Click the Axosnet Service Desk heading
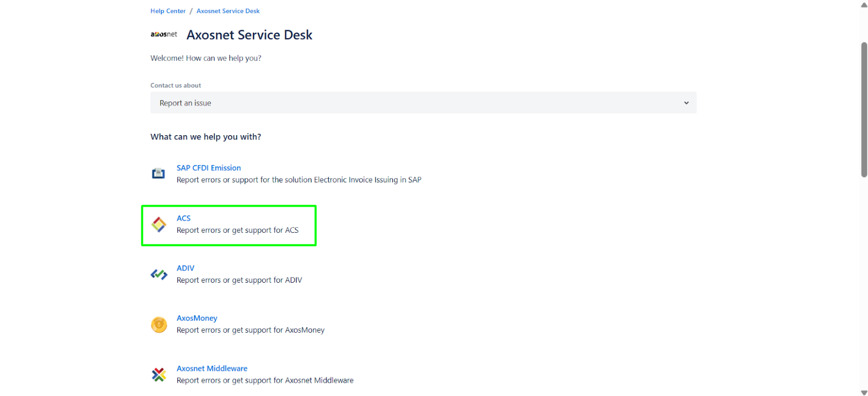Screen dimensions: 868x396 (249, 35)
